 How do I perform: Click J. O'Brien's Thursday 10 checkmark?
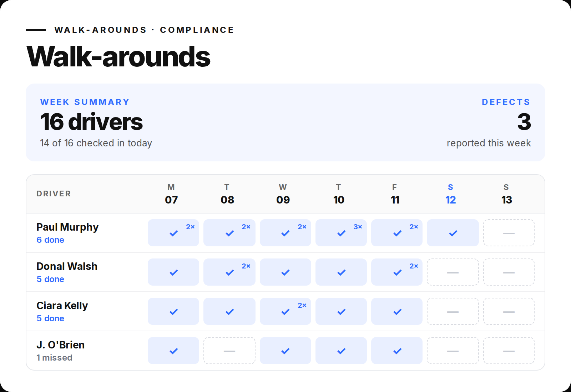click(341, 351)
